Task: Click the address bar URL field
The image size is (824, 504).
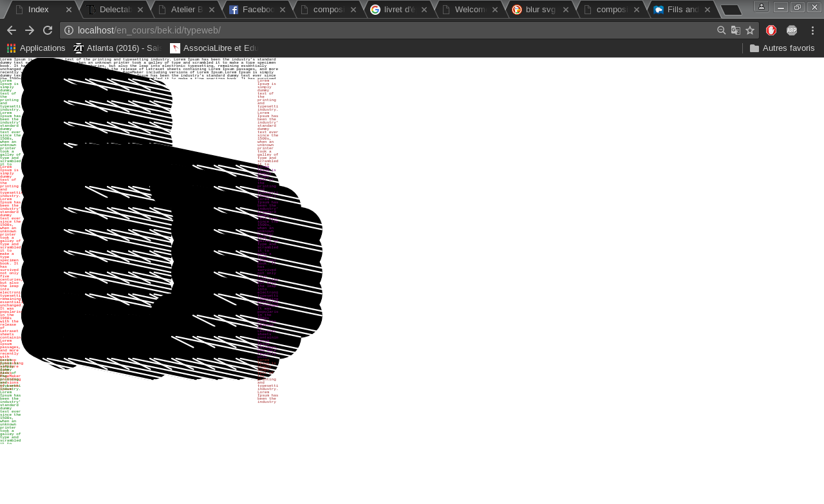Action: tap(386, 30)
